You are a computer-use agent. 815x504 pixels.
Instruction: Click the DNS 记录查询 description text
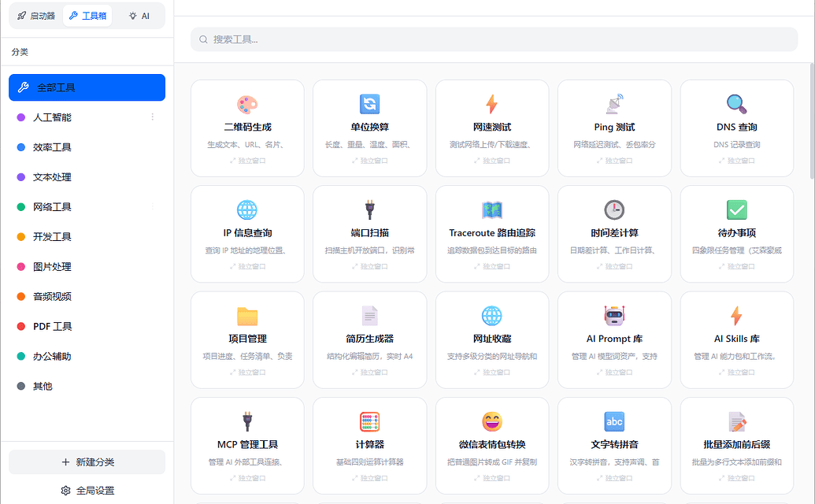click(x=736, y=144)
